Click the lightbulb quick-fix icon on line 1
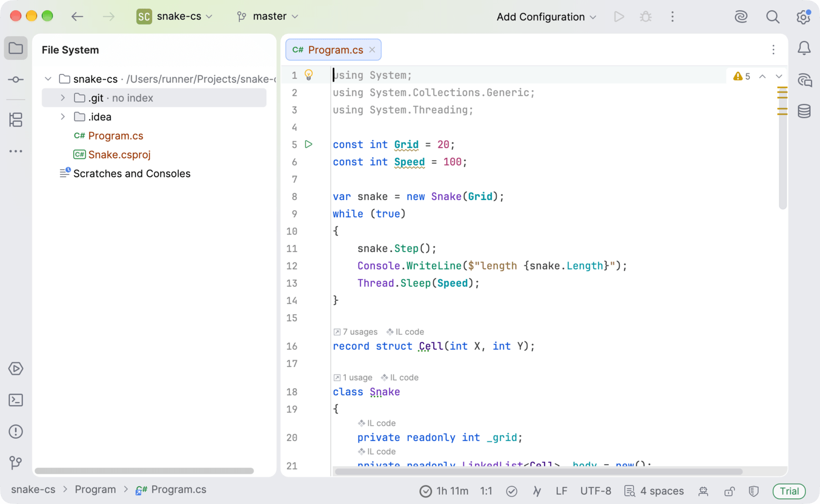Viewport: 820px width, 504px height. point(309,75)
